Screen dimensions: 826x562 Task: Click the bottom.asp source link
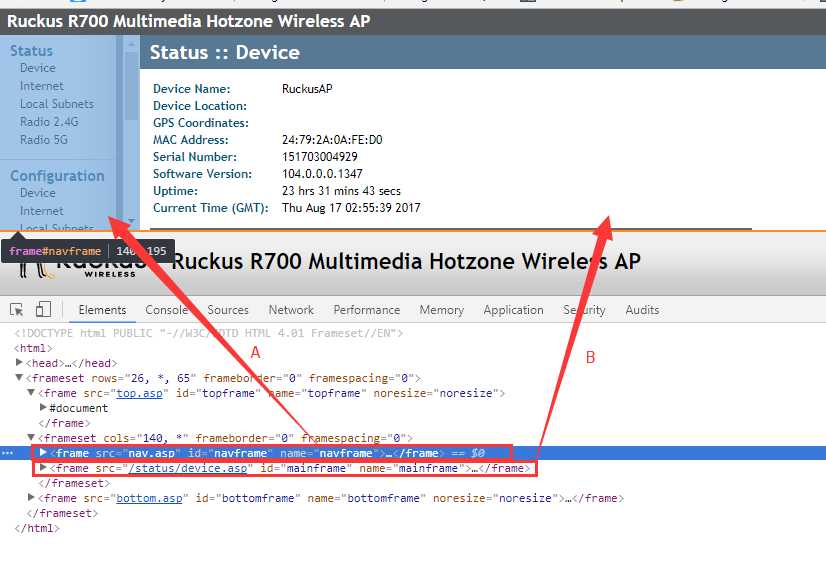tap(149, 498)
